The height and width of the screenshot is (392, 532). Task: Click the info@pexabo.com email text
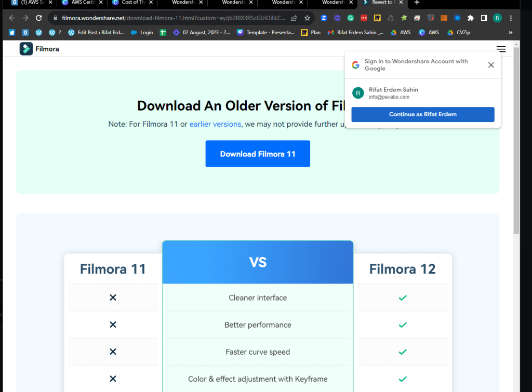tap(389, 97)
